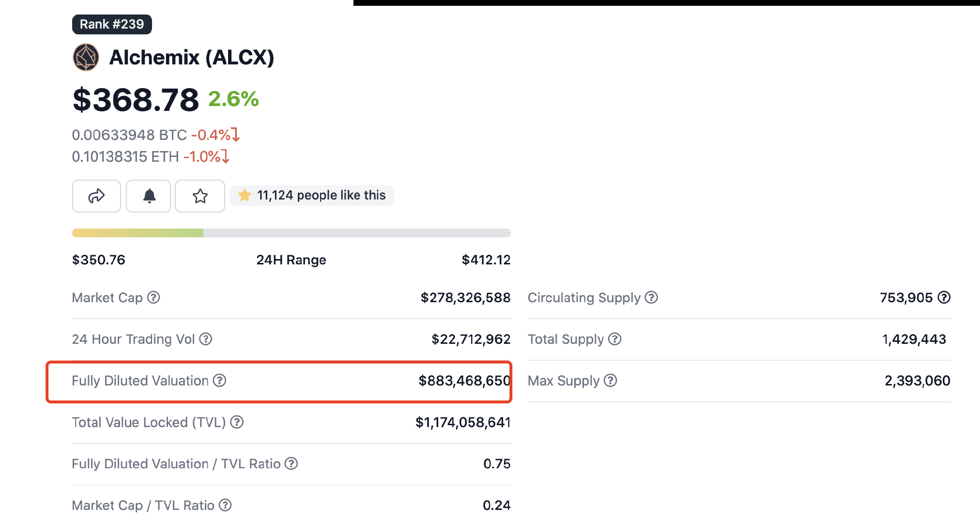980x523 pixels.
Task: Click Total Supply question mark icon
Action: [x=615, y=339]
